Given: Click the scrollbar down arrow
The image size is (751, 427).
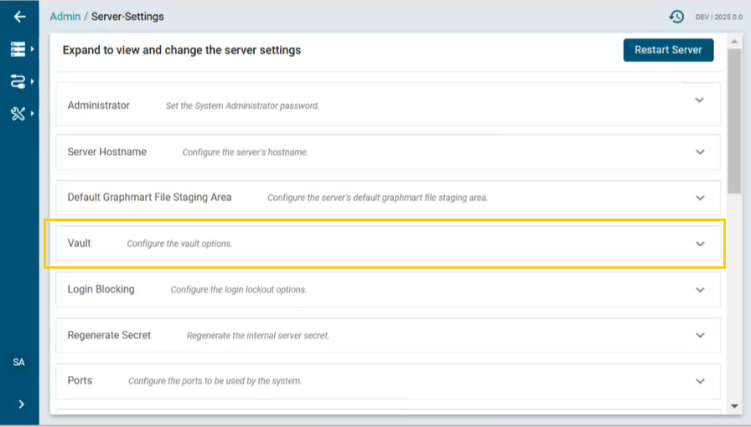Looking at the screenshot, I should 734,406.
